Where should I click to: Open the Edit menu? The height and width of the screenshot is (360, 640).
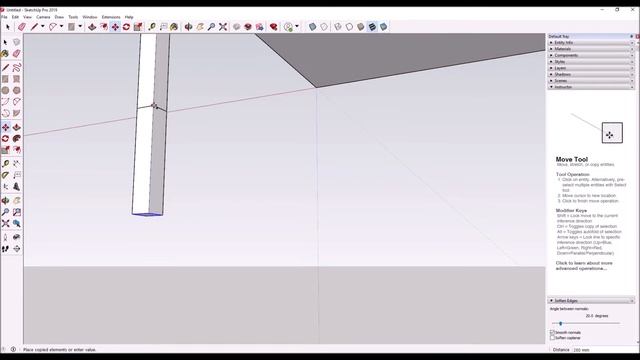pos(15,17)
